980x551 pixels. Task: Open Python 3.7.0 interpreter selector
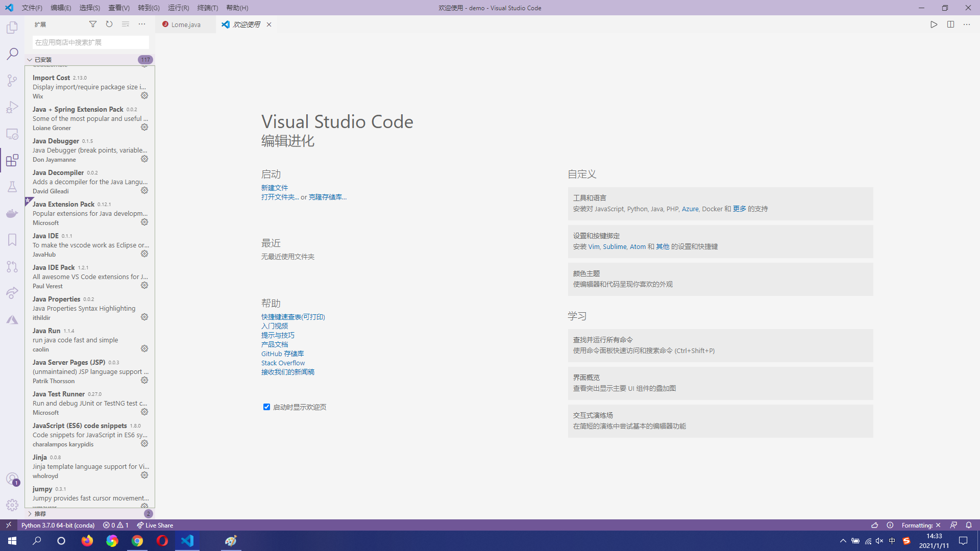(58, 525)
